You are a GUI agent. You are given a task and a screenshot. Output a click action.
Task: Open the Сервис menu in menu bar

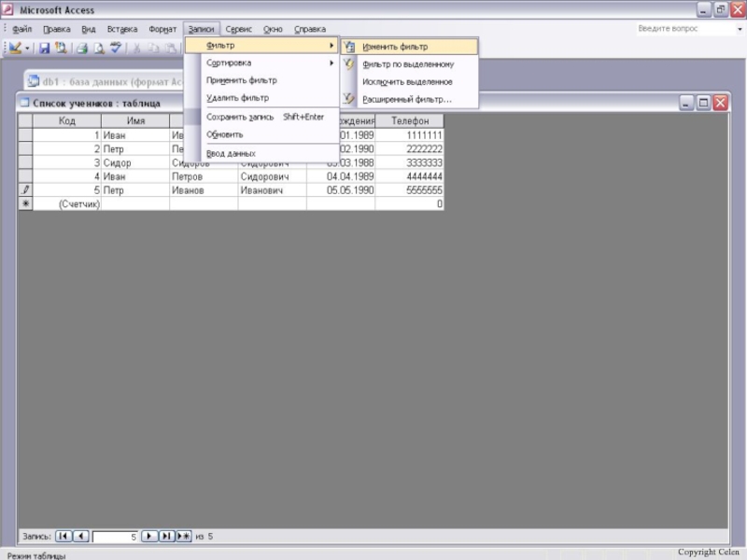point(238,29)
